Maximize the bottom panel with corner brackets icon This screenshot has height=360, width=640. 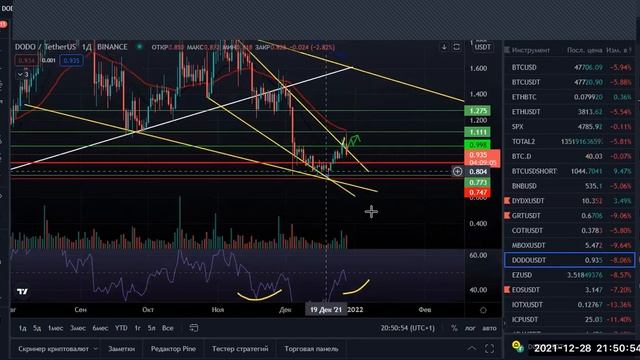tap(489, 349)
